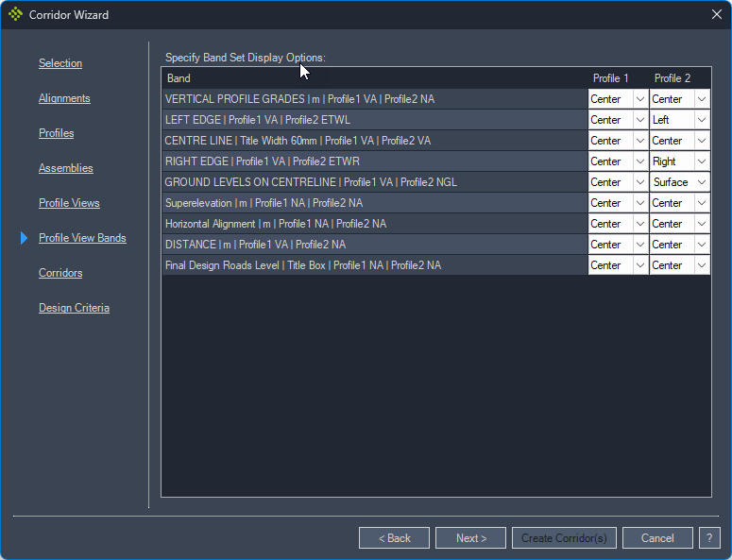
Task: Open Profile 1 dropdown for VERTICAL PROFILE GRADES
Action: click(618, 99)
